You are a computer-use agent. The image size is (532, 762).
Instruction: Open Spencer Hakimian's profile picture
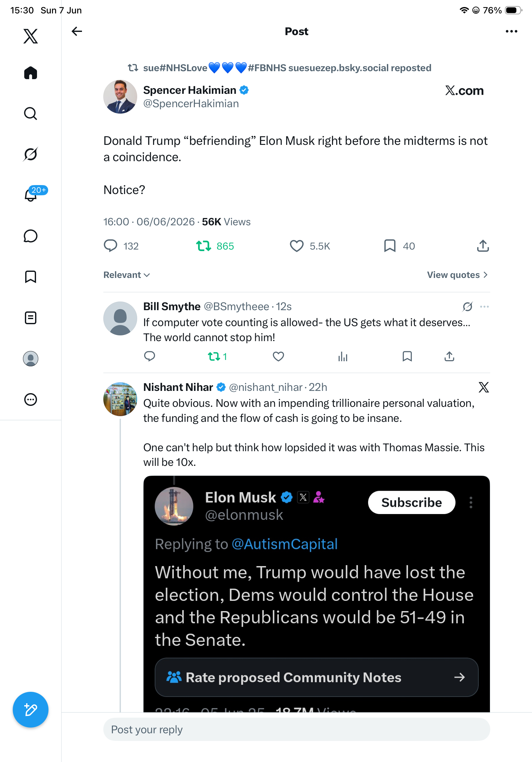coord(120,97)
